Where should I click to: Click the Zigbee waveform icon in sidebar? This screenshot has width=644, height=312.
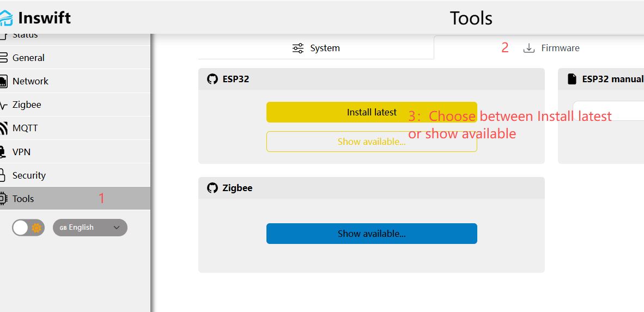(3, 105)
